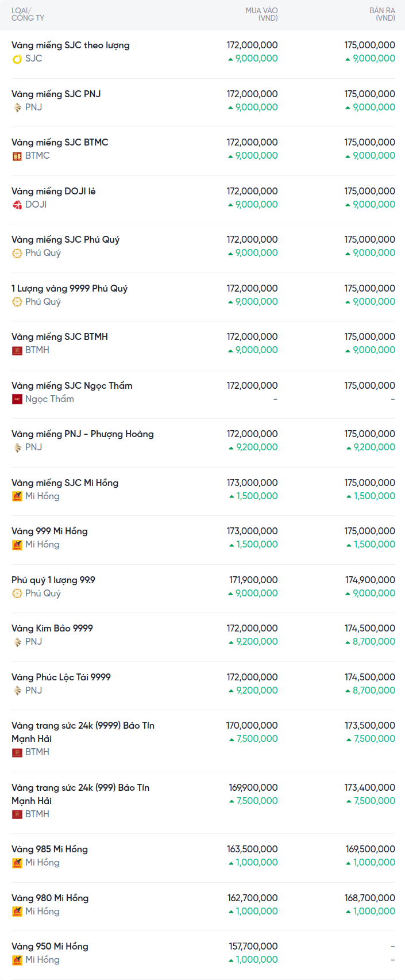The height and width of the screenshot is (980, 405).
Task: Click the PNJ logo under Vàng miếng SJC PNJ
Action: [17, 108]
